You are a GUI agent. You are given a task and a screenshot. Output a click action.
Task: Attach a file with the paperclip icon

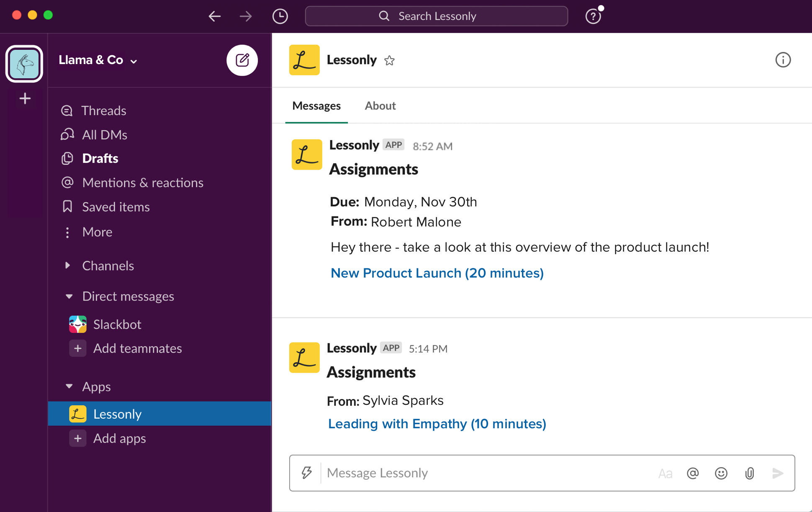(x=749, y=473)
